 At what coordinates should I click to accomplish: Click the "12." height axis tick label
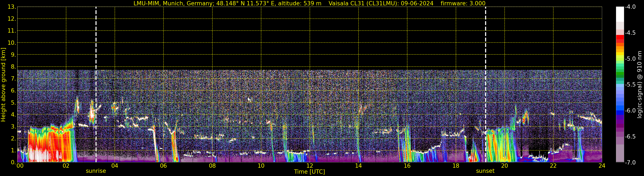[x=12, y=19]
